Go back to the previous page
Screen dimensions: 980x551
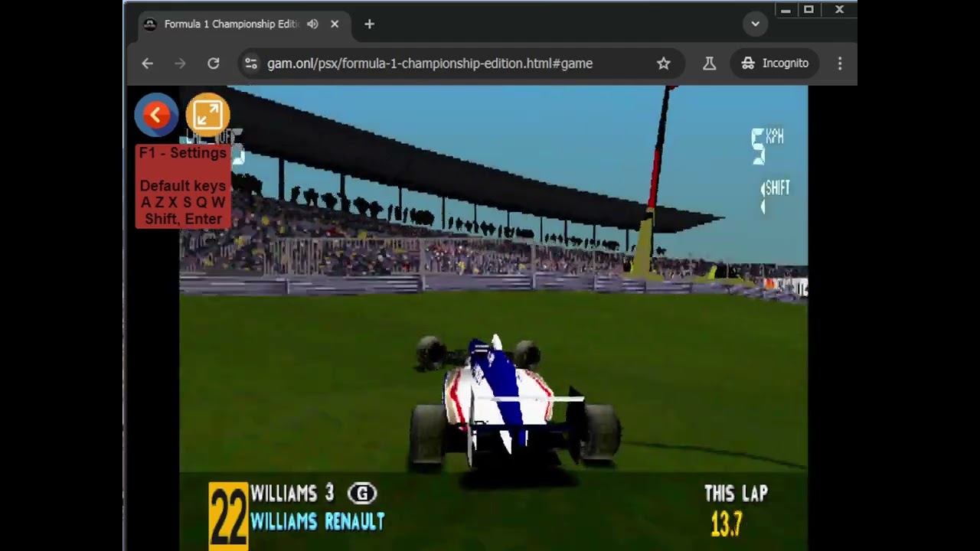[147, 64]
